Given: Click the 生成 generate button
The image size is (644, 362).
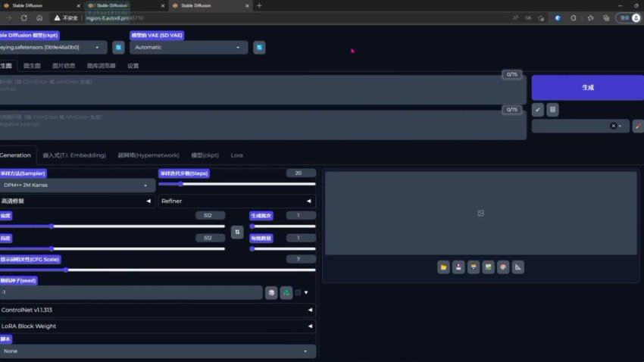Looking at the screenshot, I should coord(588,87).
